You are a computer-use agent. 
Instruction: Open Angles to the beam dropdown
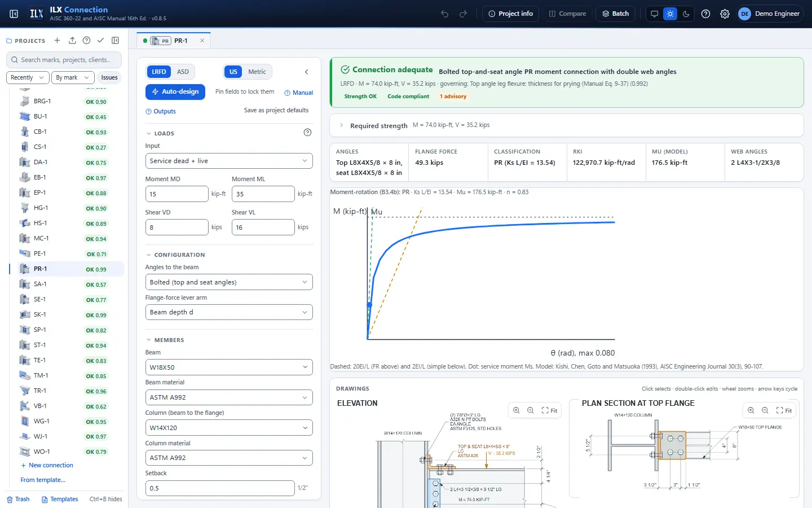click(x=229, y=282)
